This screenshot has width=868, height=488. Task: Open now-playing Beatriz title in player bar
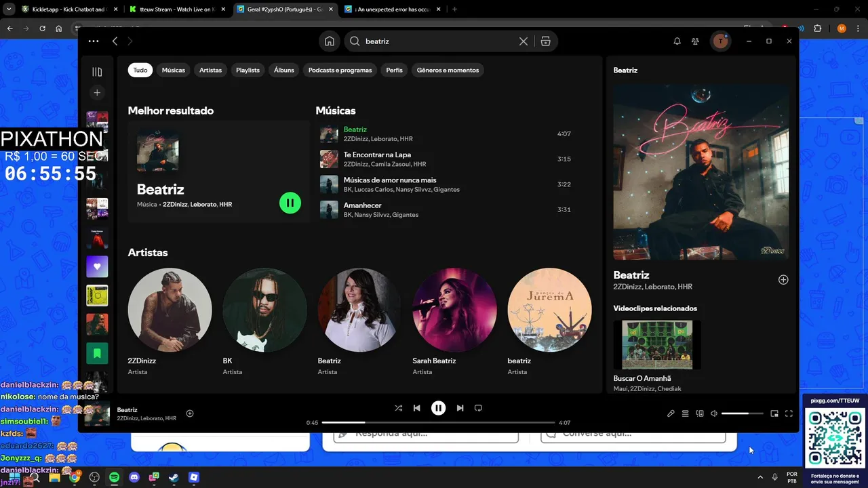[x=127, y=409]
